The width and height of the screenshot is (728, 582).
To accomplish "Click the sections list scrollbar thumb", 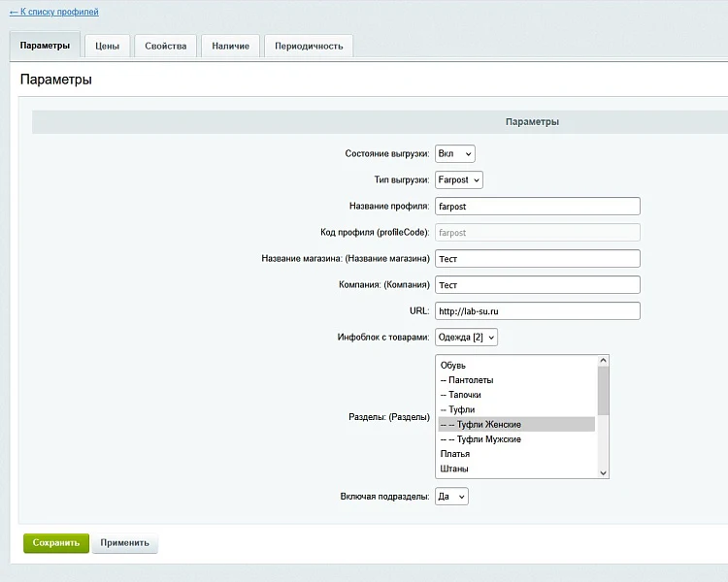I will click(x=603, y=391).
